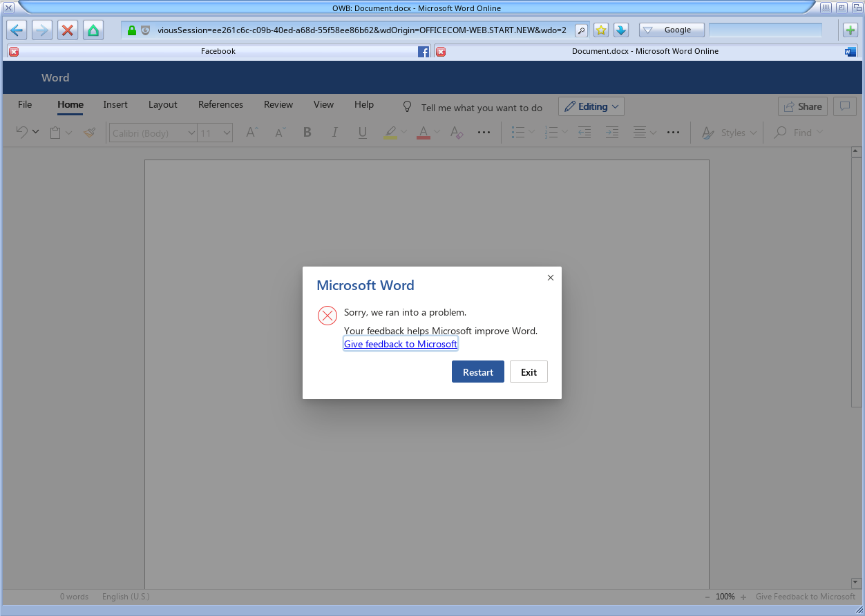Focus the browser search input field
This screenshot has width=865, height=616.
[766, 30]
